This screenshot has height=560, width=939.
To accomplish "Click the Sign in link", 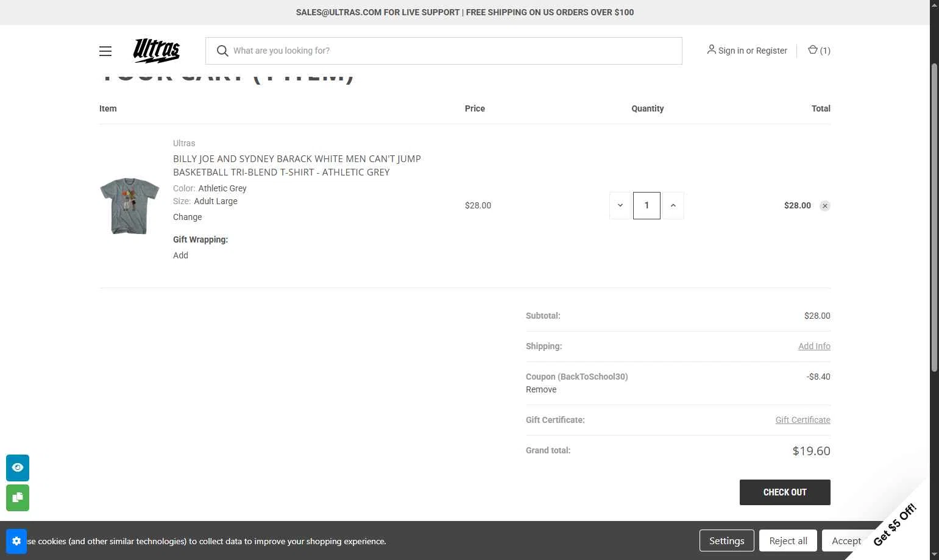I will pos(731,51).
